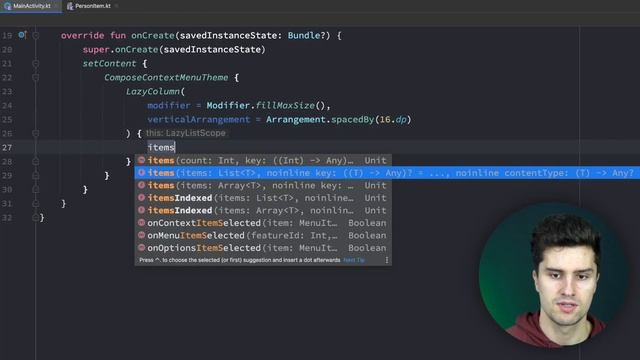Click the fold end marker on line 31
Image resolution: width=640 pixels, height=360 pixels.
coord(36,203)
